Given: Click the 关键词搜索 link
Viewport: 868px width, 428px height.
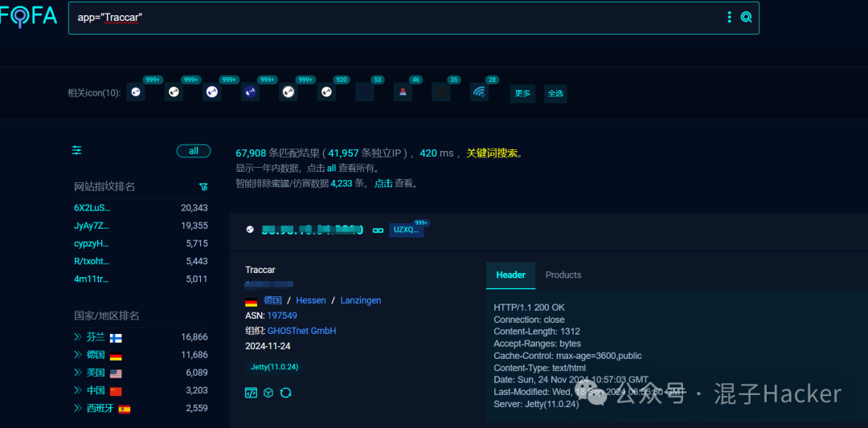Looking at the screenshot, I should [492, 153].
